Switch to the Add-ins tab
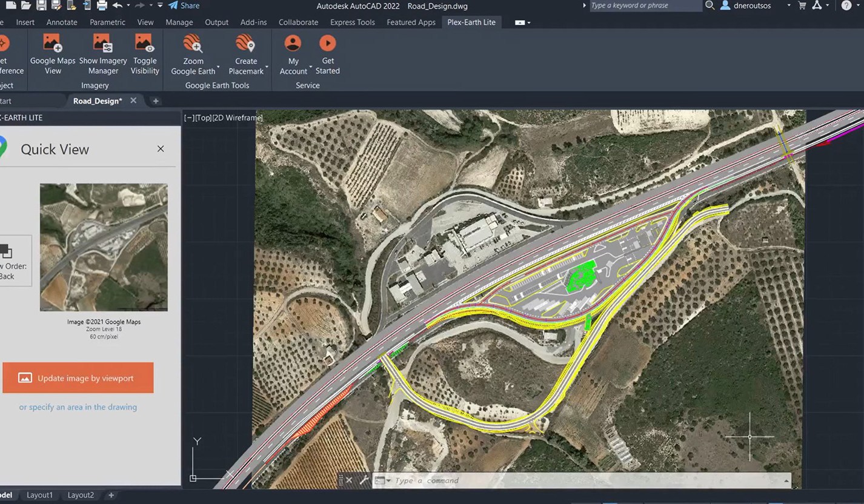This screenshot has width=864, height=504. pos(253,22)
